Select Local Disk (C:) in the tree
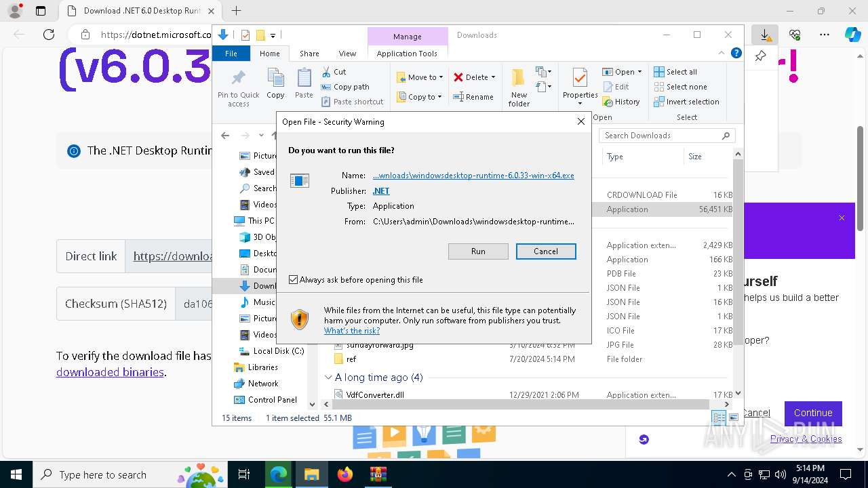Image resolution: width=868 pixels, height=488 pixels. coord(271,351)
